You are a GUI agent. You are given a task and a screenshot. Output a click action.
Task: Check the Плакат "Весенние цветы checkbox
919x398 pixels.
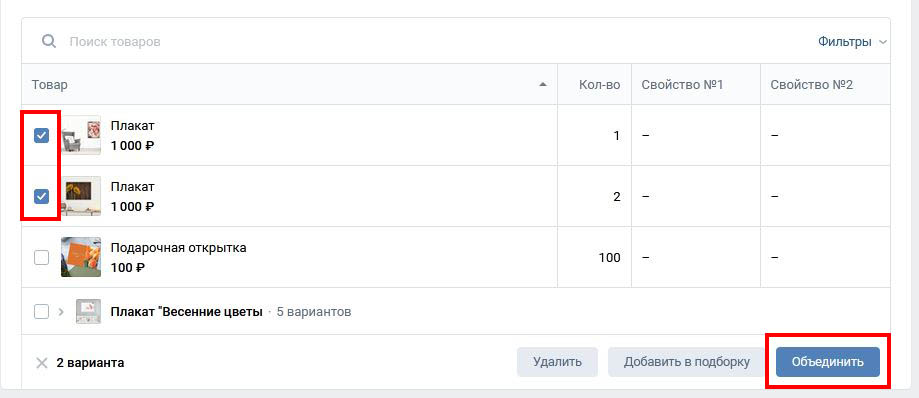coord(41,311)
